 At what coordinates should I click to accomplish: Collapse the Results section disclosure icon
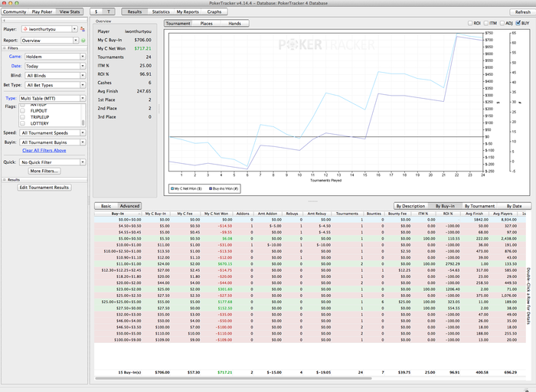(4, 179)
